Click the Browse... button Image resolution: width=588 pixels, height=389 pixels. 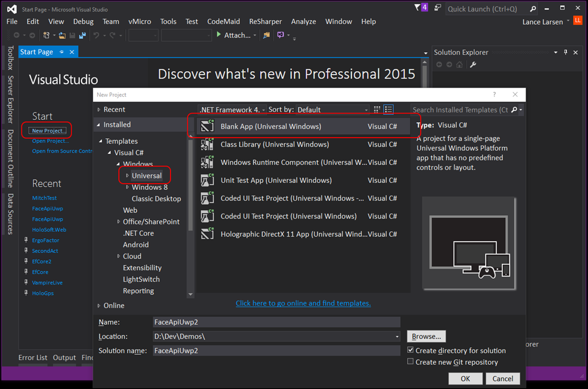[427, 336]
